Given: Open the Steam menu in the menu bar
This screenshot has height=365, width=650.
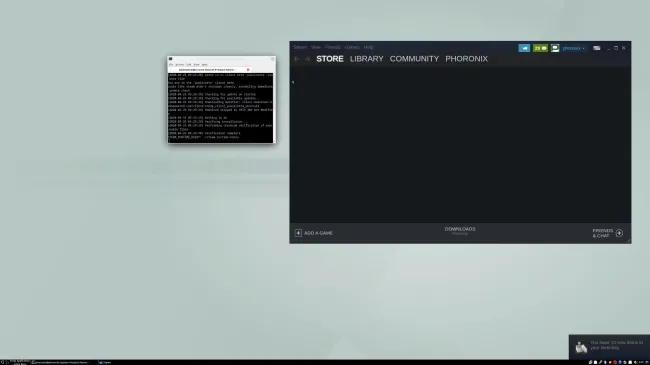Looking at the screenshot, I should point(300,47).
